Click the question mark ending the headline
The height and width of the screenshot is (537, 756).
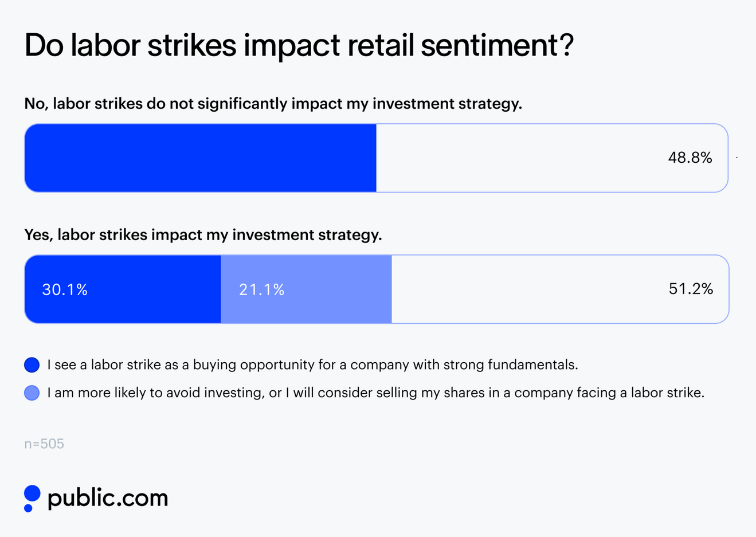click(566, 45)
